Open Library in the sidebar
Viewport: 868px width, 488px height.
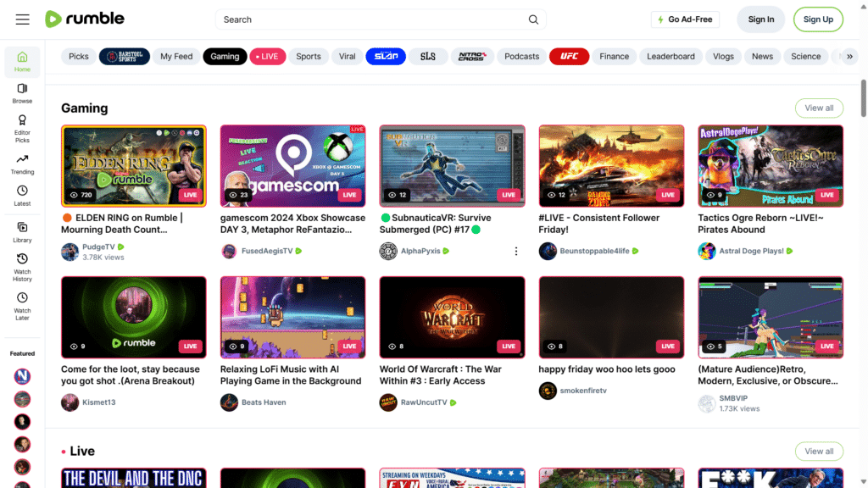(22, 232)
